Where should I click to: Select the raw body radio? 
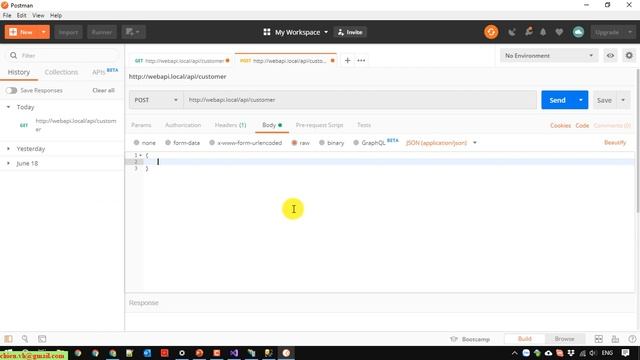pyautogui.click(x=294, y=142)
